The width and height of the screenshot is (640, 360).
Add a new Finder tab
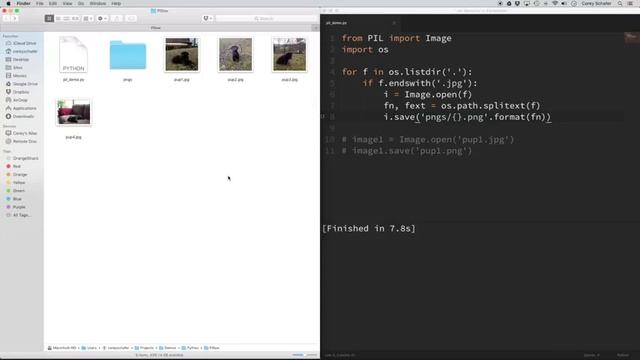click(316, 28)
